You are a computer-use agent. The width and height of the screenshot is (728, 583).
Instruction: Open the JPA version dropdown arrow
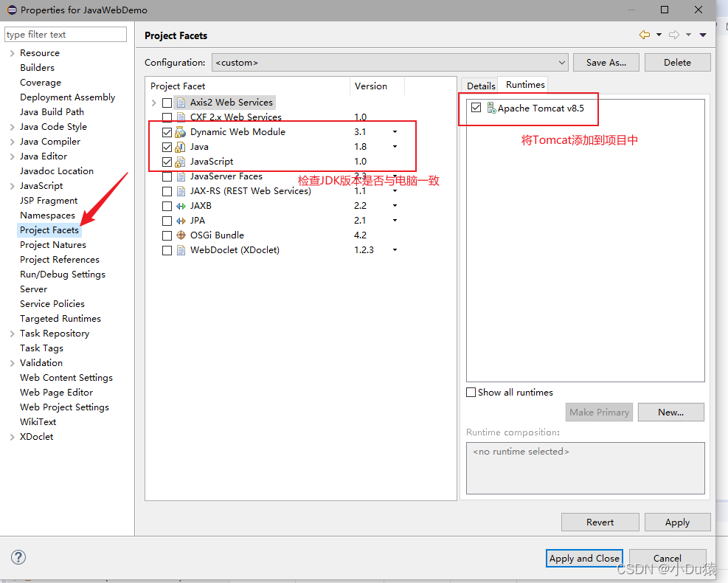395,220
